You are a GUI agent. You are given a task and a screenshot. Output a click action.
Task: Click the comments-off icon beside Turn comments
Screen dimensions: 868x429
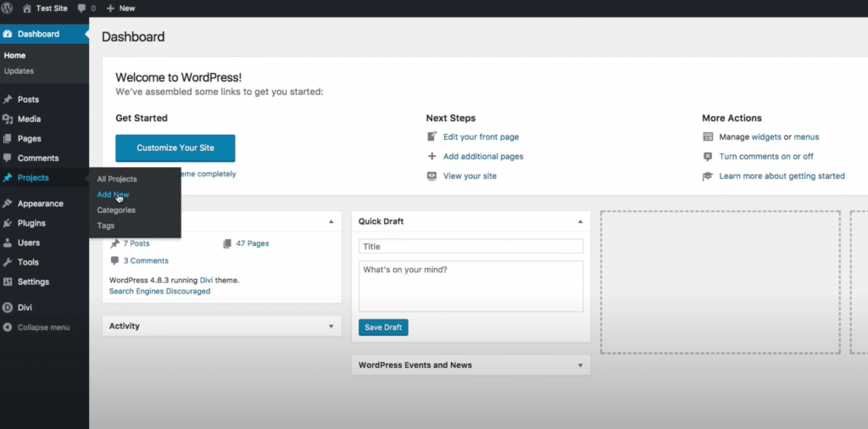(x=708, y=157)
